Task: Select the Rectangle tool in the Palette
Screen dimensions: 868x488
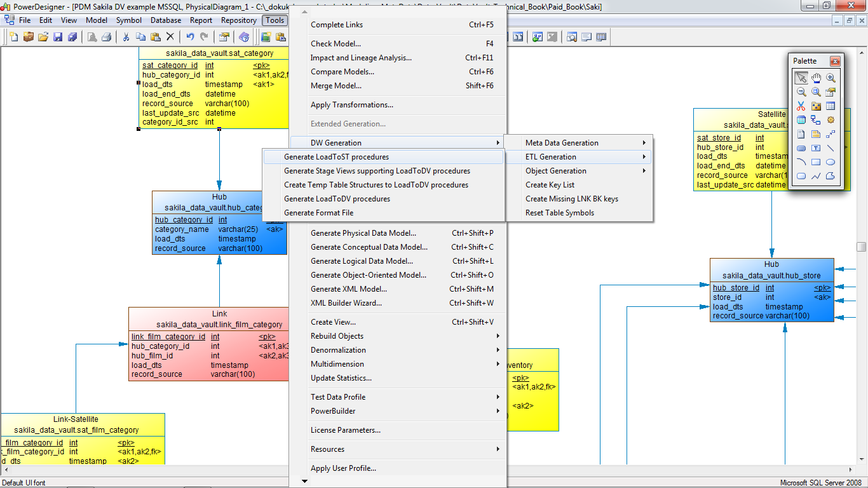Action: 816,162
